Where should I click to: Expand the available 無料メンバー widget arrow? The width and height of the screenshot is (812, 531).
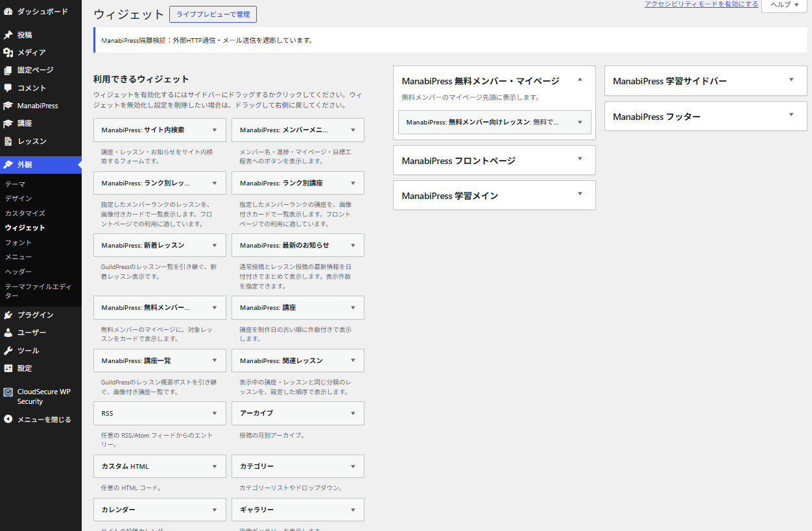pyautogui.click(x=215, y=307)
